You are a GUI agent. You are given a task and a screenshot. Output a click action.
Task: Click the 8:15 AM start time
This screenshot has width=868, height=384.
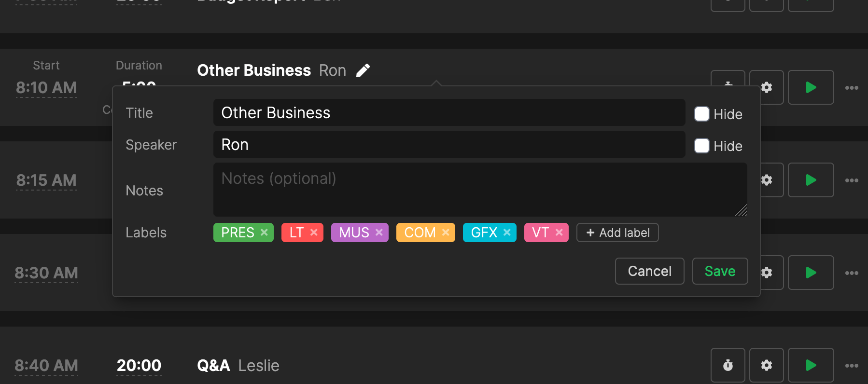coord(46,180)
